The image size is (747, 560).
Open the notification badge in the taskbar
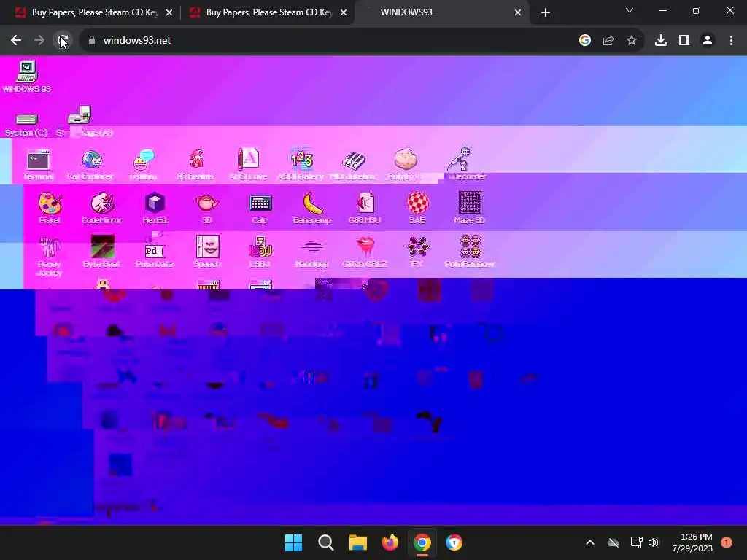pyautogui.click(x=727, y=542)
